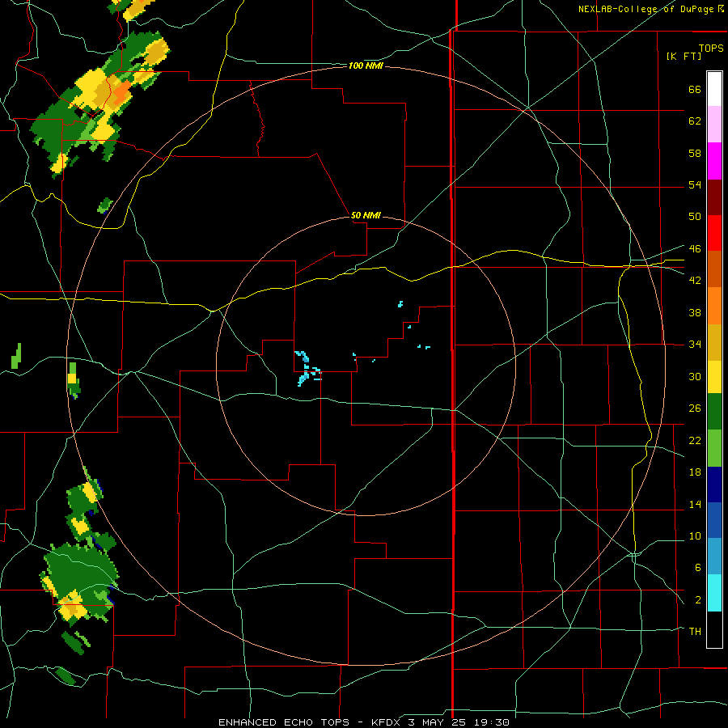Click the '50 NMI' range ring label
Screen dimensions: 728x728
tap(366, 215)
